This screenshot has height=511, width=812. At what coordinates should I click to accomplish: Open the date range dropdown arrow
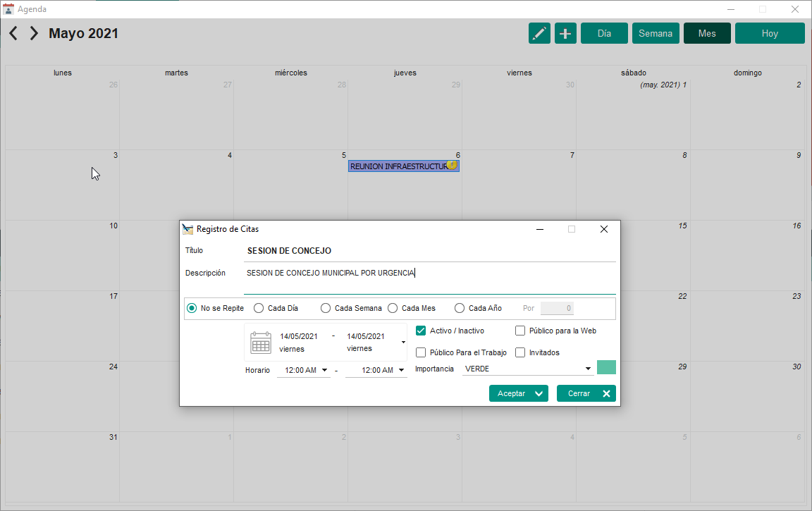[x=403, y=343]
